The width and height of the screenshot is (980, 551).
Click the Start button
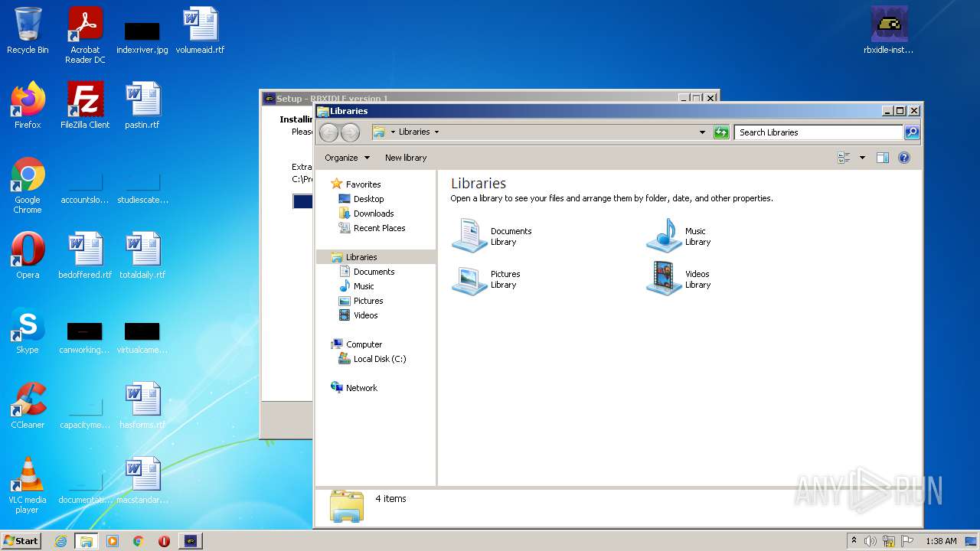point(21,541)
